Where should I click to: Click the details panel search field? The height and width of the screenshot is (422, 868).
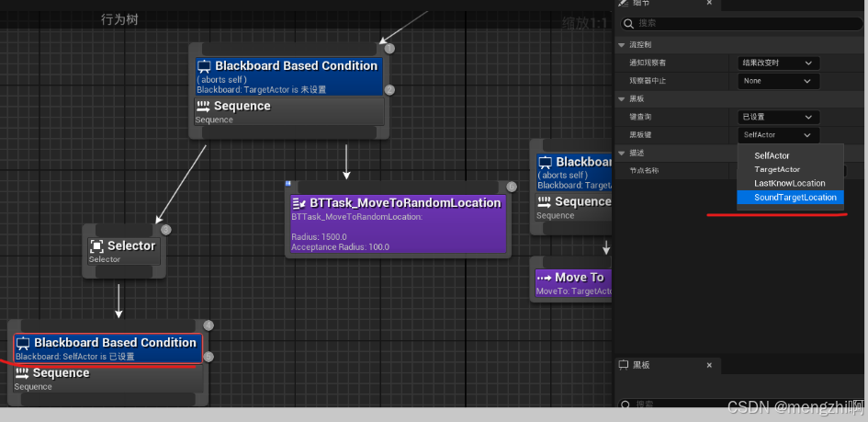point(741,24)
